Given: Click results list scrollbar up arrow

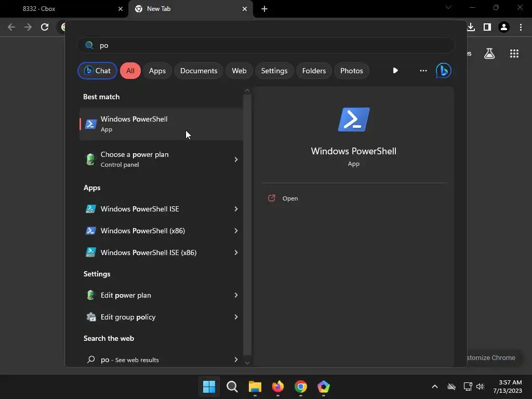Looking at the screenshot, I should click(247, 90).
